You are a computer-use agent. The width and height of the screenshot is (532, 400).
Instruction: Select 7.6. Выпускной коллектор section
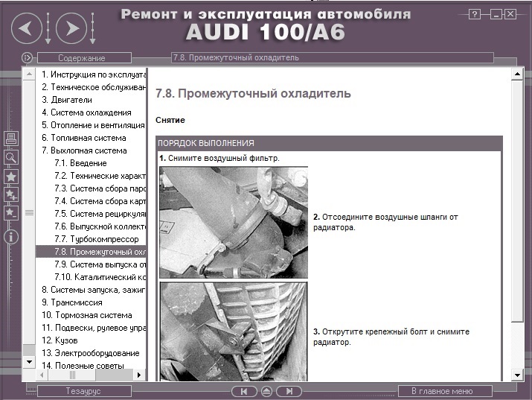pos(100,226)
